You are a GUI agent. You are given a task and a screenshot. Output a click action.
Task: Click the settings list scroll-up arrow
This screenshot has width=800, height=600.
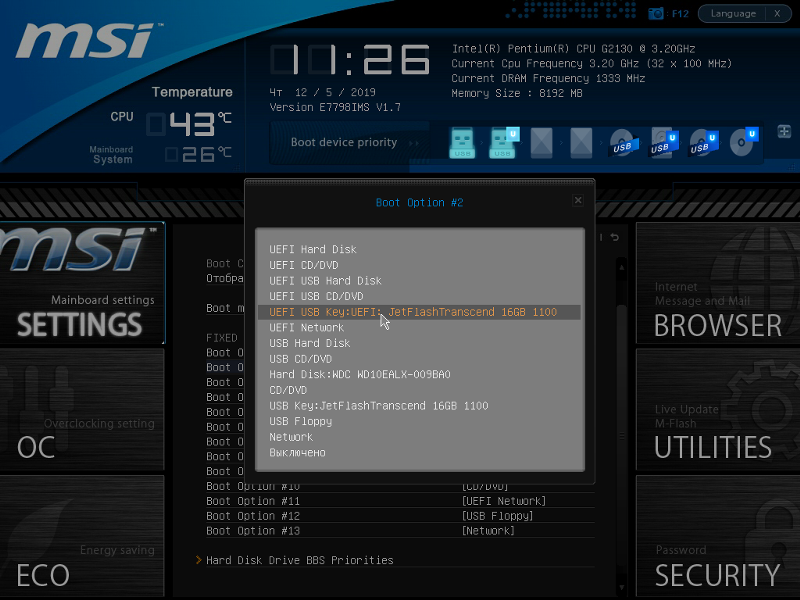click(621, 267)
